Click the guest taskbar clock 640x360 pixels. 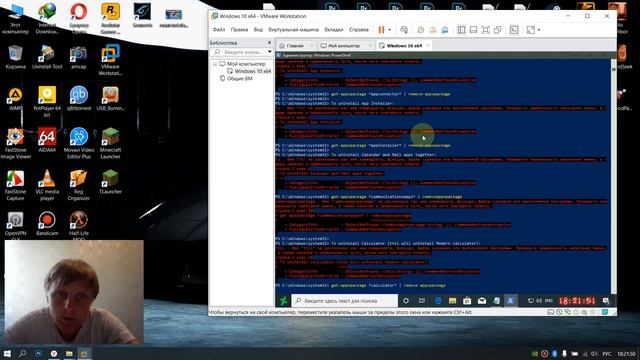577,301
